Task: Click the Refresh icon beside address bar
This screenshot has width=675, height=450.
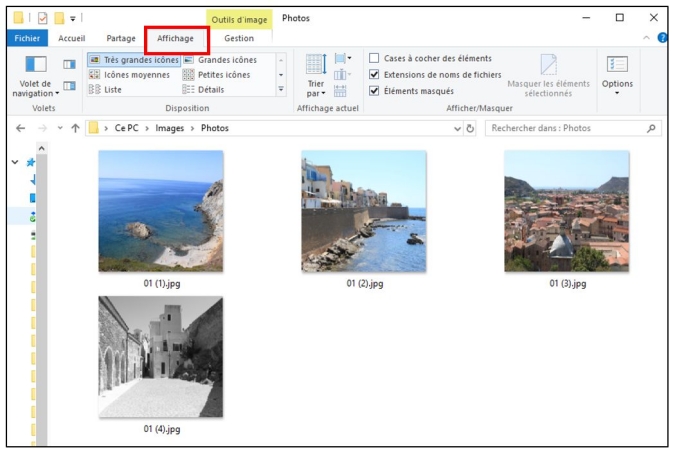Action: [470, 129]
